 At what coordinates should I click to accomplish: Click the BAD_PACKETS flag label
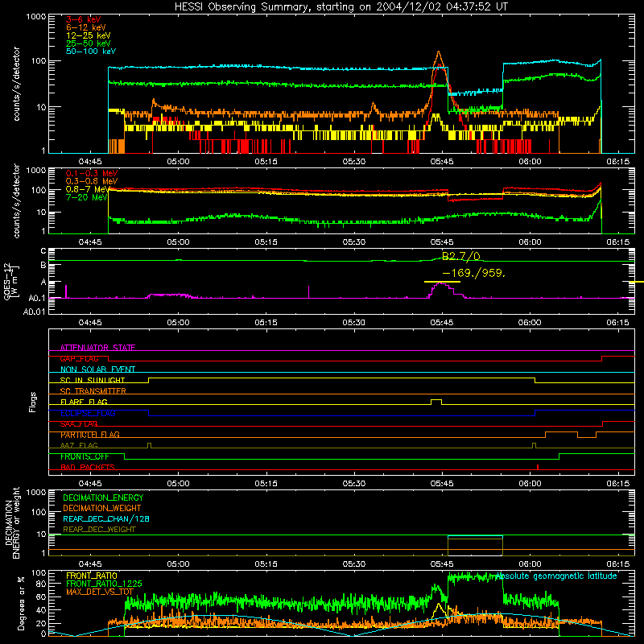click(88, 468)
